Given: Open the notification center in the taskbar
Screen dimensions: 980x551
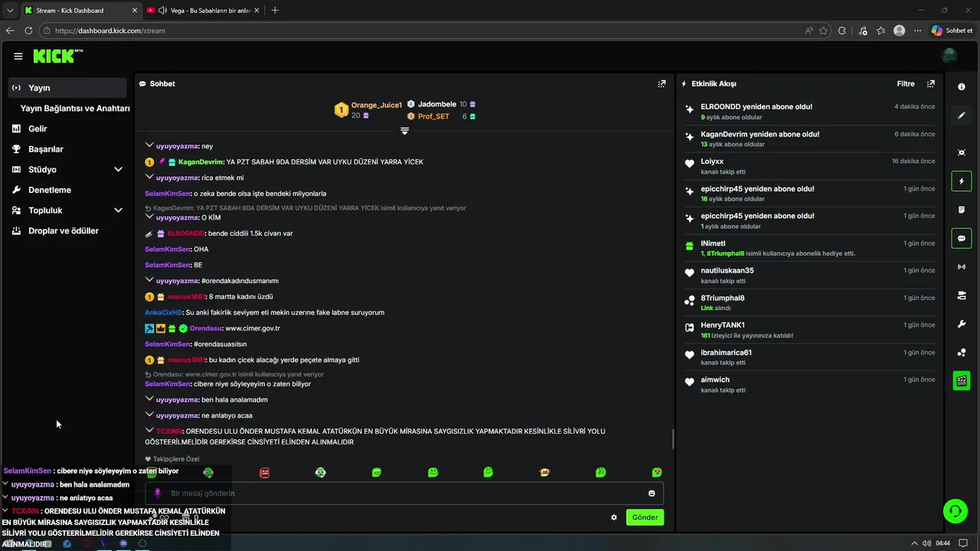Looking at the screenshot, I should coord(962,543).
